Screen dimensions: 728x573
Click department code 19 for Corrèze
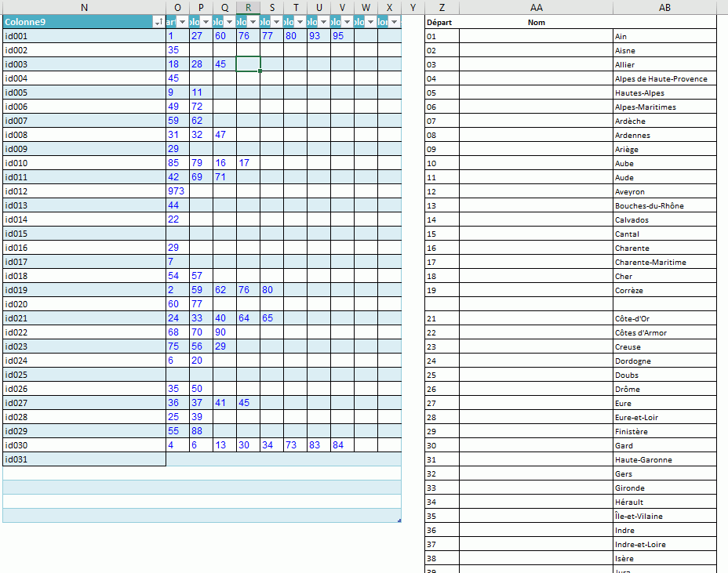click(442, 291)
